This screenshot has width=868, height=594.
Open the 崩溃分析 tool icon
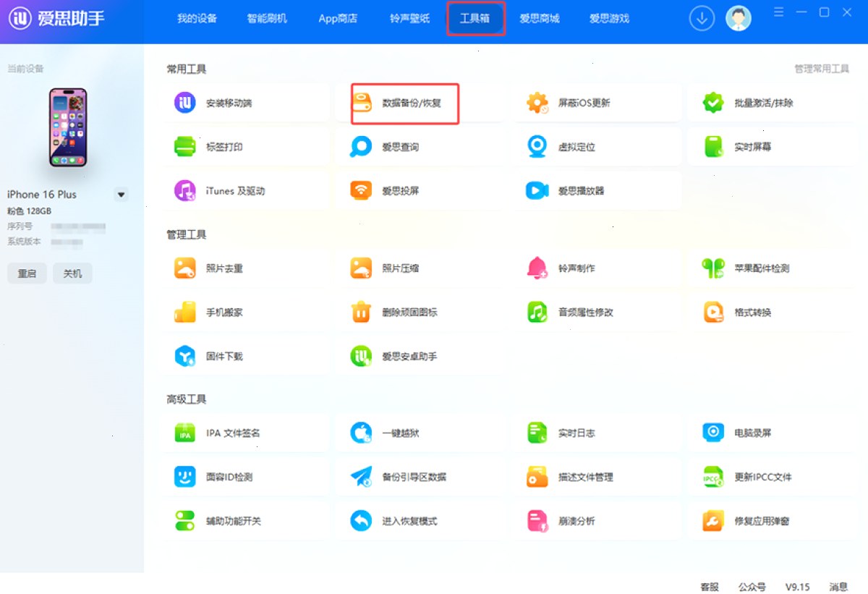pos(537,522)
